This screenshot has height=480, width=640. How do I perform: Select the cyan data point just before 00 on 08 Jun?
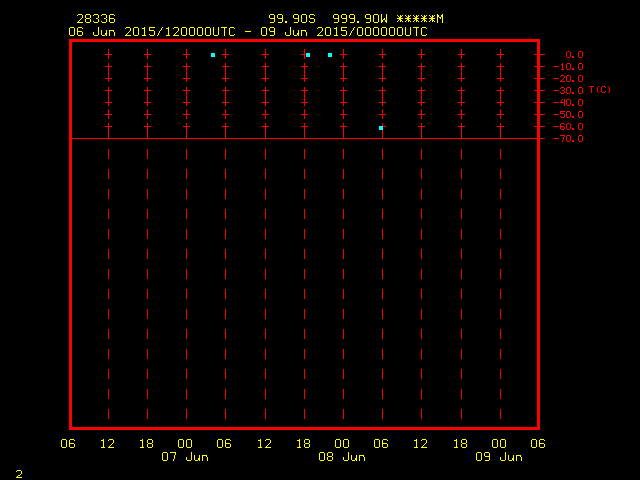click(x=330, y=55)
